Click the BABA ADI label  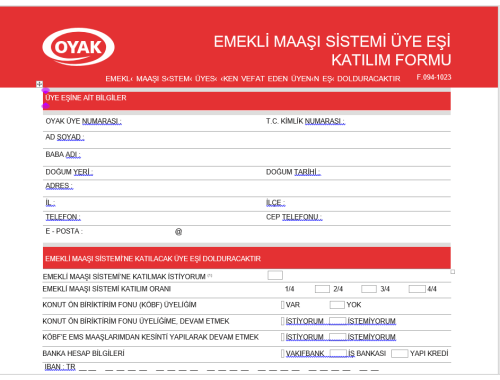63,155
